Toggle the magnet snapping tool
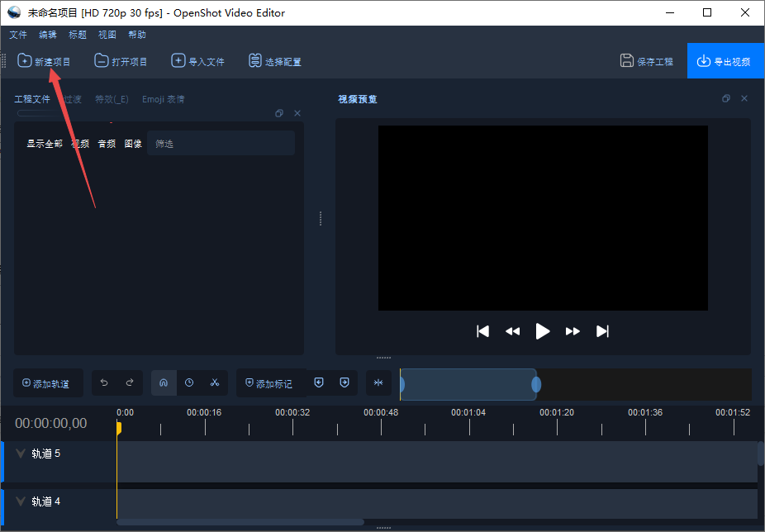 [164, 382]
